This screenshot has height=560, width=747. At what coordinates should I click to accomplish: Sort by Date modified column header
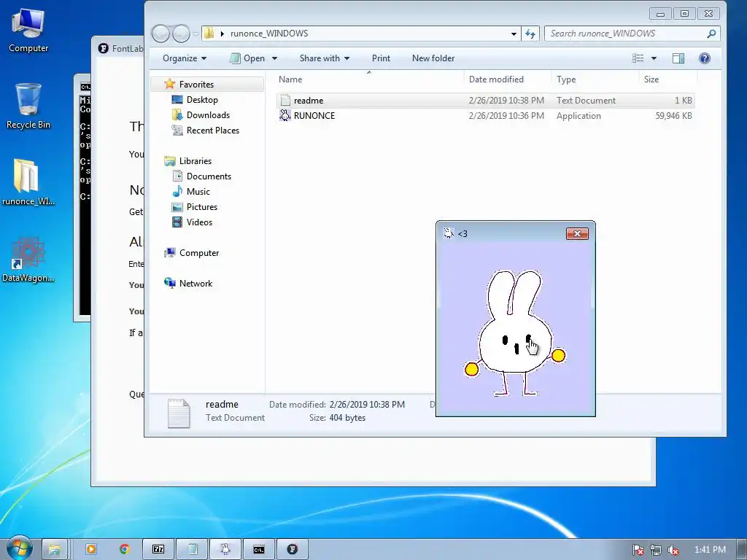coord(508,79)
